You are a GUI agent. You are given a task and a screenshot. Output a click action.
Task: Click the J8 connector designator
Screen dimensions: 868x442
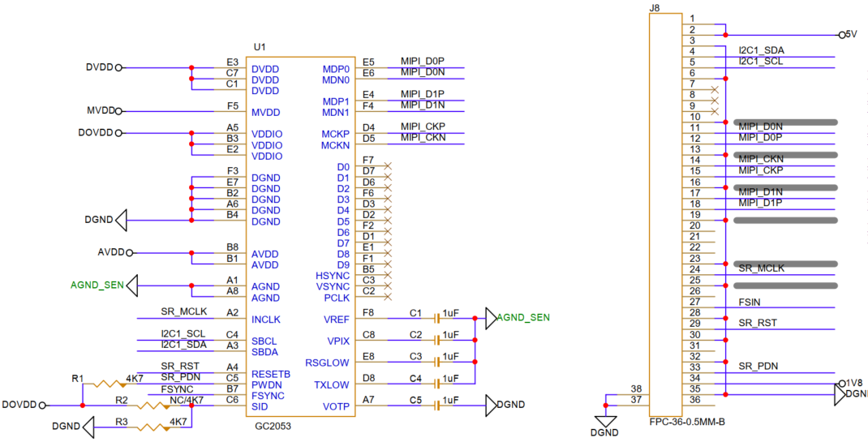coord(655,8)
